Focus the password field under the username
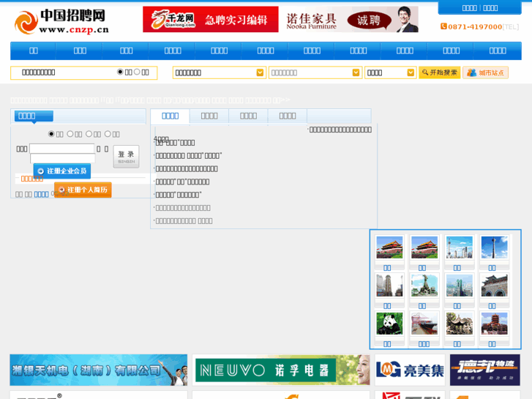 63,158
